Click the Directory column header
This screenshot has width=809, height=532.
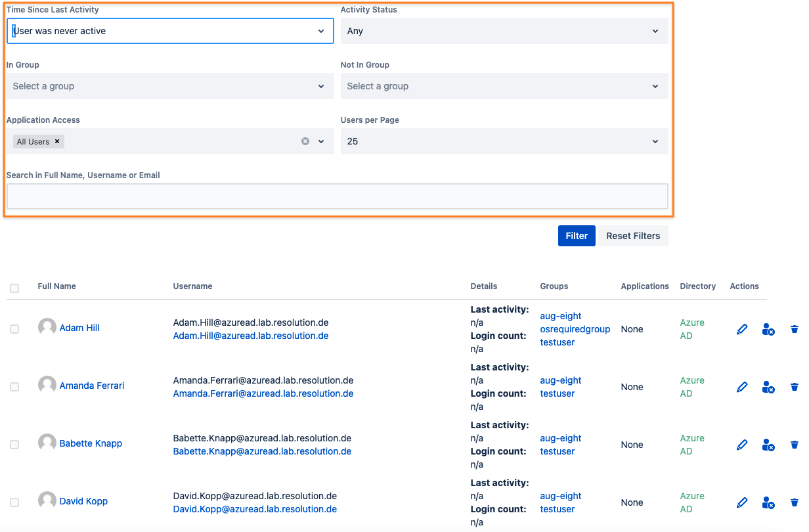click(x=698, y=286)
